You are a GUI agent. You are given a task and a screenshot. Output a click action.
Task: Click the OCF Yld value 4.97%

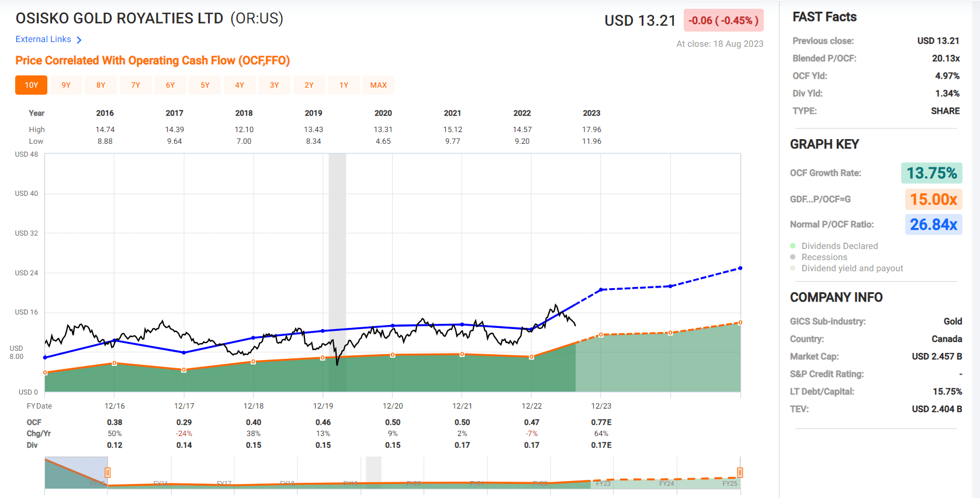(x=947, y=76)
